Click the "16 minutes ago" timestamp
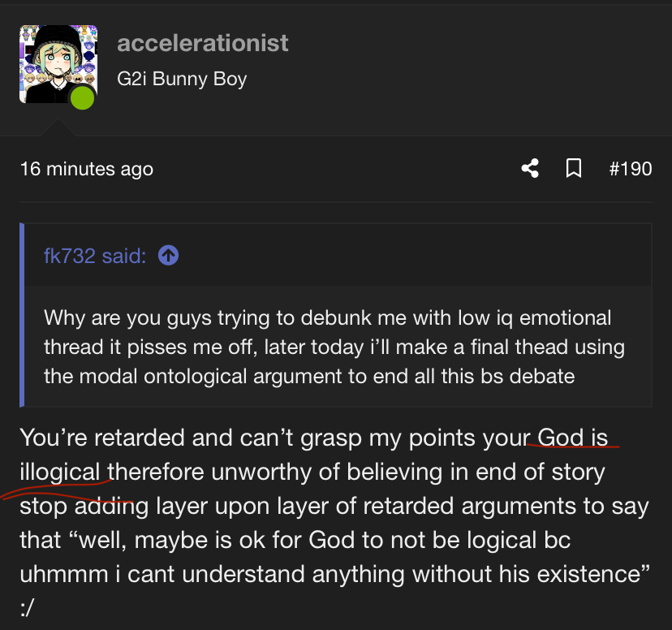 pyautogui.click(x=86, y=169)
